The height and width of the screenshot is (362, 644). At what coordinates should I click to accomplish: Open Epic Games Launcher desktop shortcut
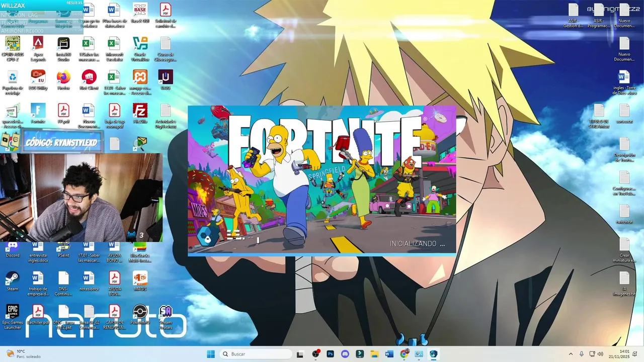click(x=13, y=317)
